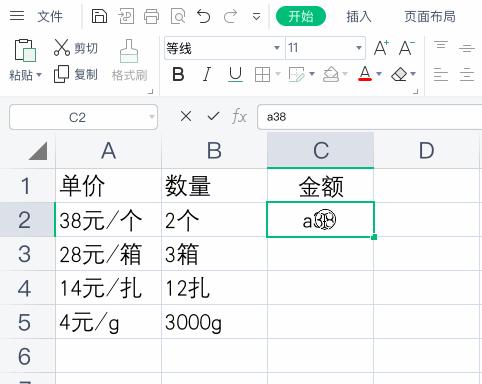Select row 3 header

coord(27,254)
